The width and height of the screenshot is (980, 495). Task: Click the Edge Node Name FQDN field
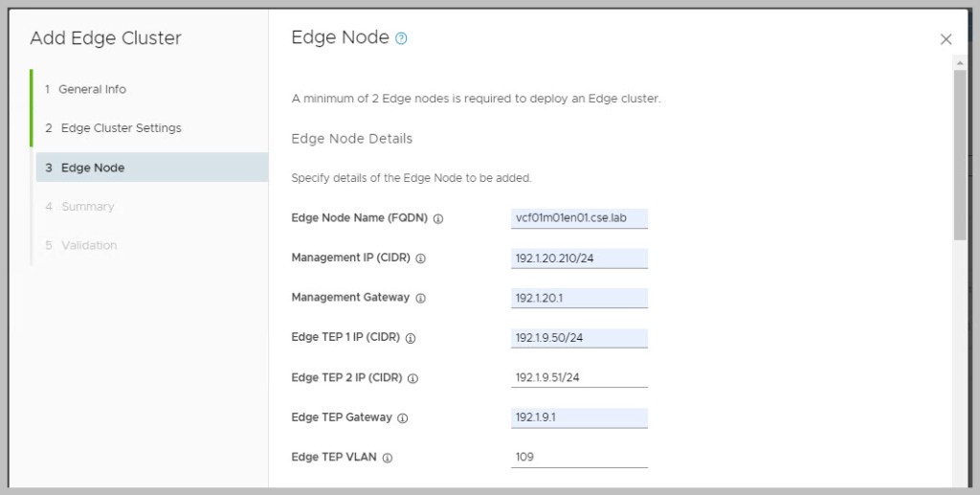tap(579, 218)
